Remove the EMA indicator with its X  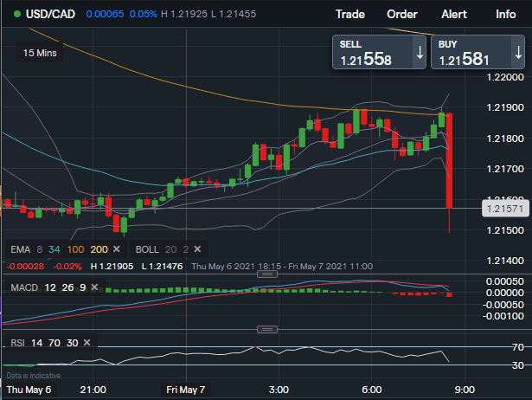point(117,249)
